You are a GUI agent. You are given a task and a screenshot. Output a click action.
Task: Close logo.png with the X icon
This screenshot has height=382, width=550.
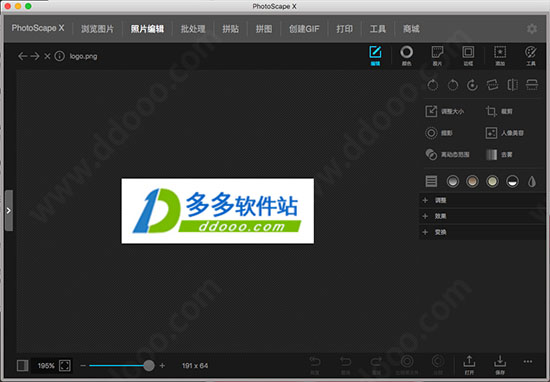(x=47, y=56)
